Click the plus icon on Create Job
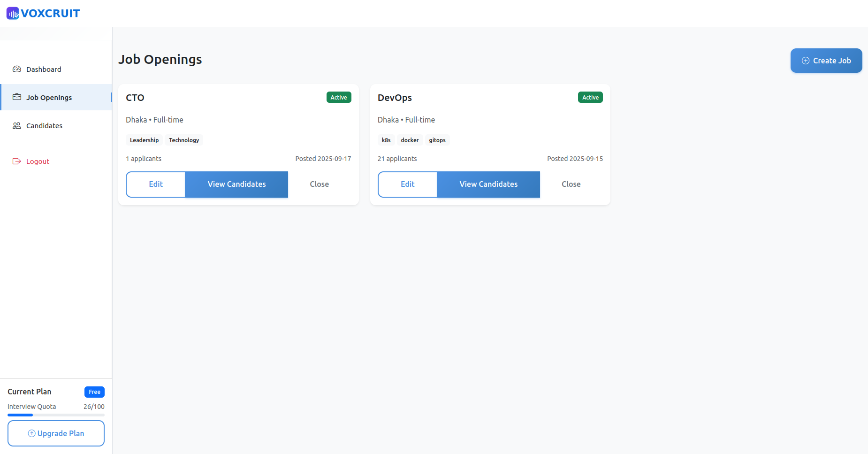The width and height of the screenshot is (868, 454). pyautogui.click(x=805, y=61)
